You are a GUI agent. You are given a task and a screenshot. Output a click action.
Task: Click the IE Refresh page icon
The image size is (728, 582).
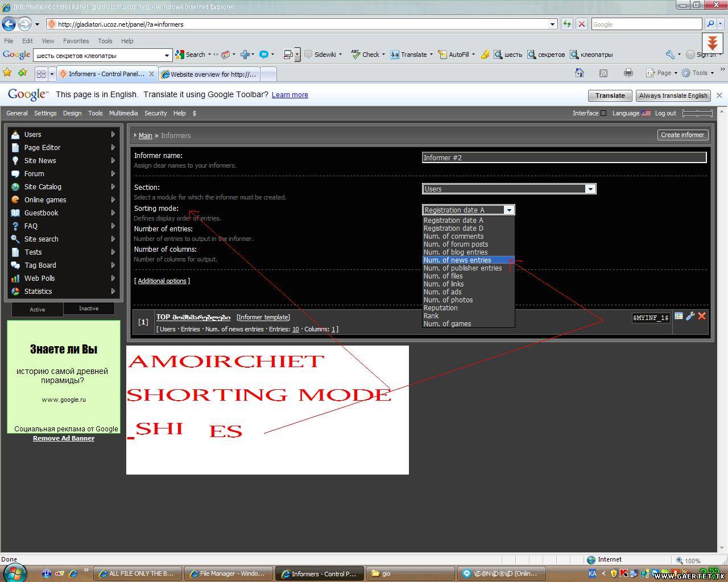tap(566, 24)
